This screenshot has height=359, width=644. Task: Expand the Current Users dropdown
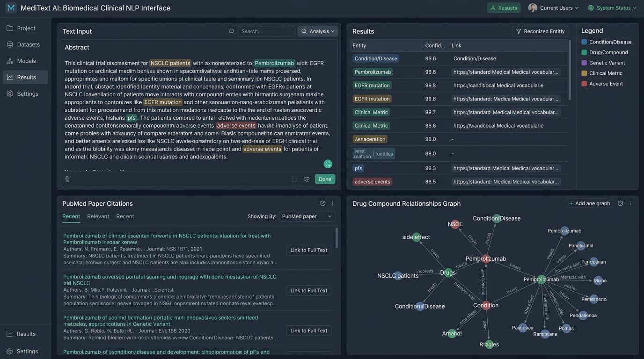point(554,7)
